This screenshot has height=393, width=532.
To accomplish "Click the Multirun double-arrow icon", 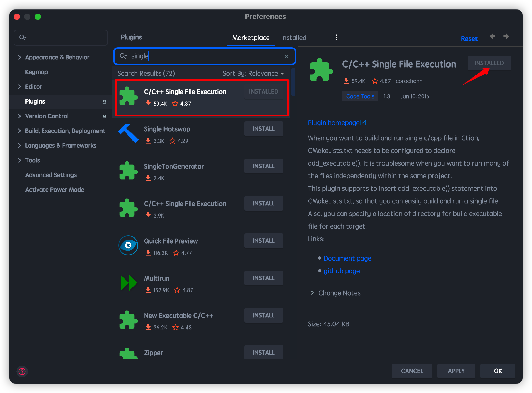I will [x=129, y=283].
